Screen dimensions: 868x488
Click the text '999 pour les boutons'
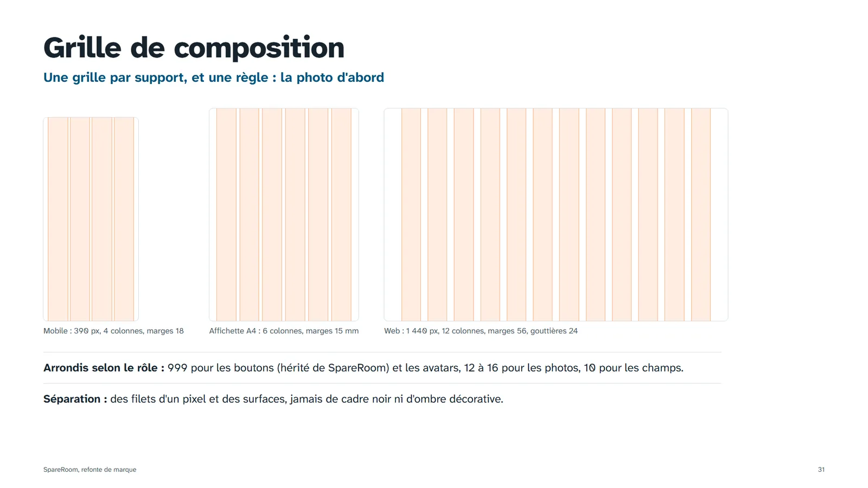(221, 368)
